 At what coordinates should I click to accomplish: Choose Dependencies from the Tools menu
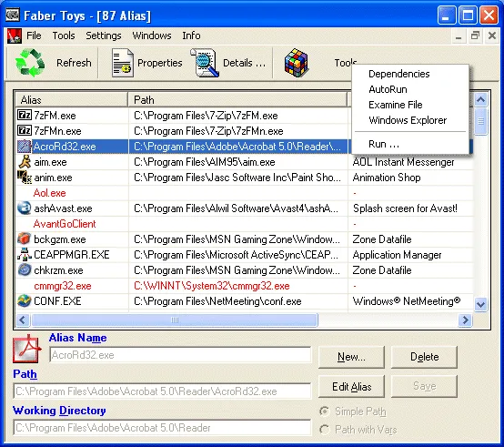tap(398, 74)
